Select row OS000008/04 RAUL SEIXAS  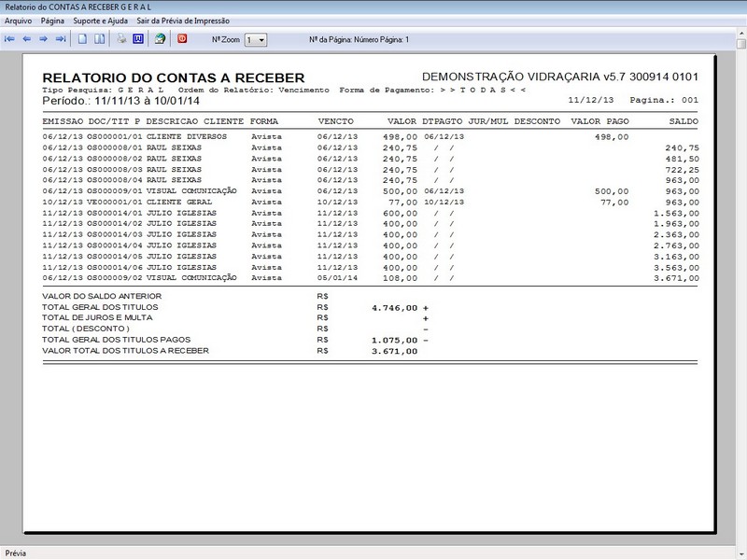(370, 180)
